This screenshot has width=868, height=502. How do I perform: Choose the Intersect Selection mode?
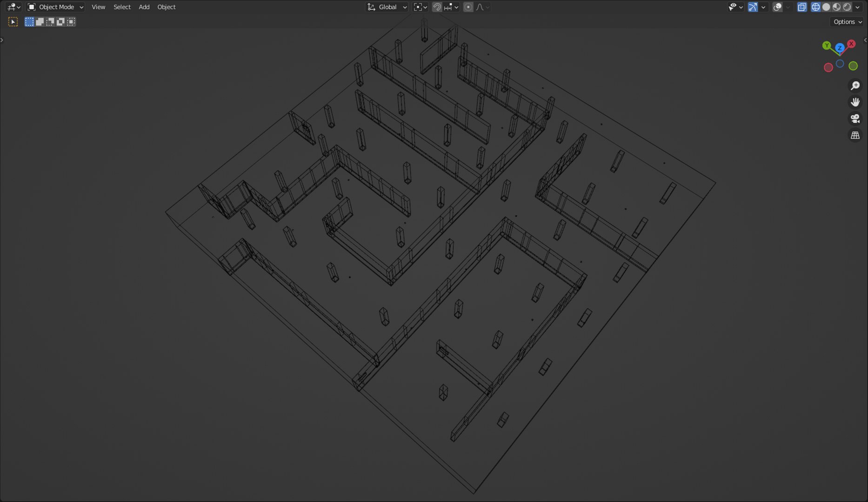(x=71, y=22)
